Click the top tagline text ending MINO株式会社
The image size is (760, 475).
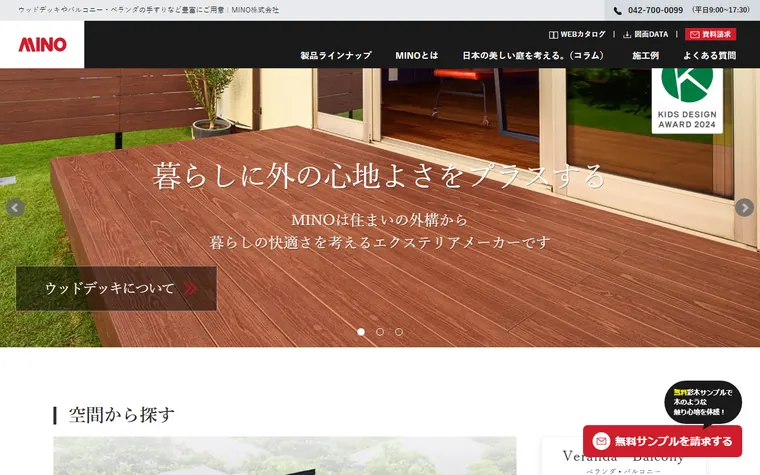(x=148, y=10)
